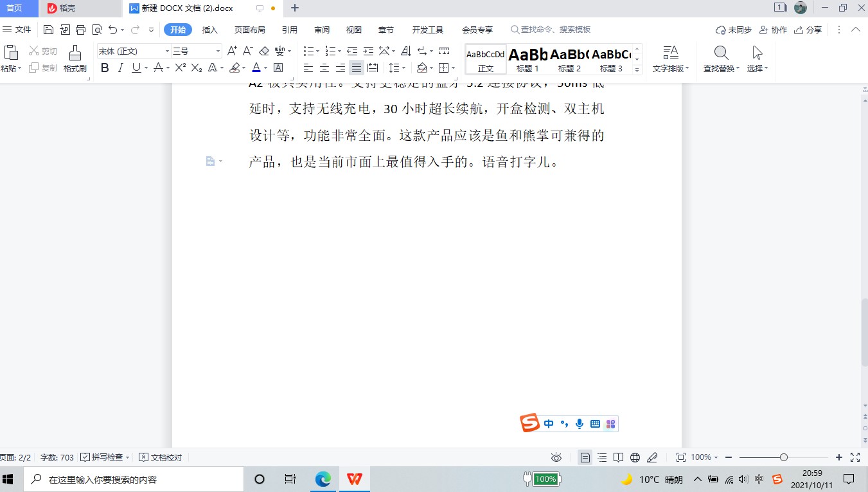Click the 协作 collaborate button
868x492 pixels.
[773, 30]
